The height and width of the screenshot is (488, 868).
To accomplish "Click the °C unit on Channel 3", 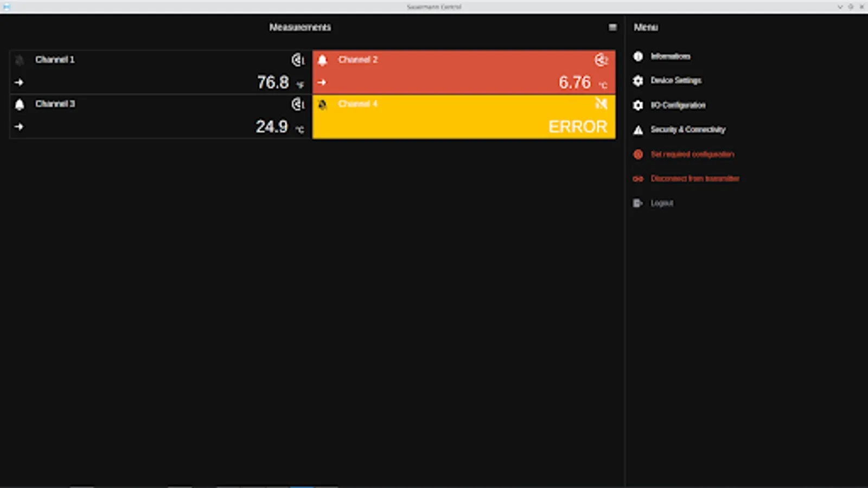I will click(x=299, y=129).
